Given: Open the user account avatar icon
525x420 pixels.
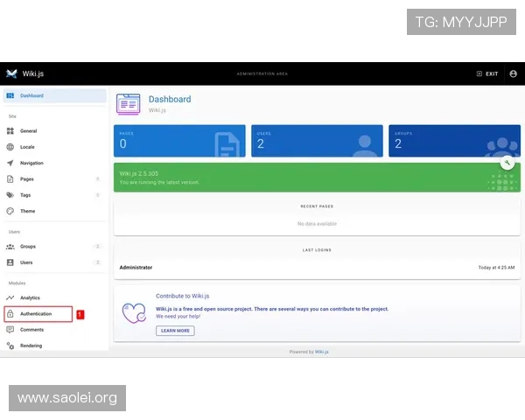Looking at the screenshot, I should coord(513,73).
